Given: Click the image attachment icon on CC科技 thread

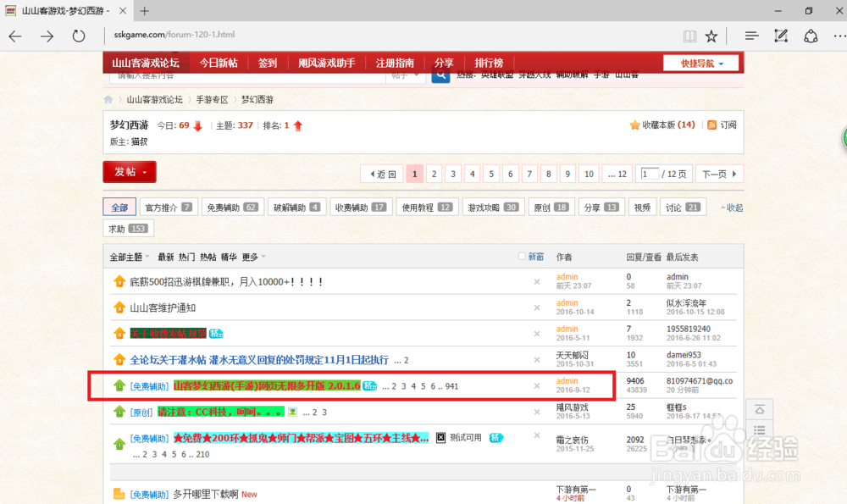Looking at the screenshot, I should 292,412.
